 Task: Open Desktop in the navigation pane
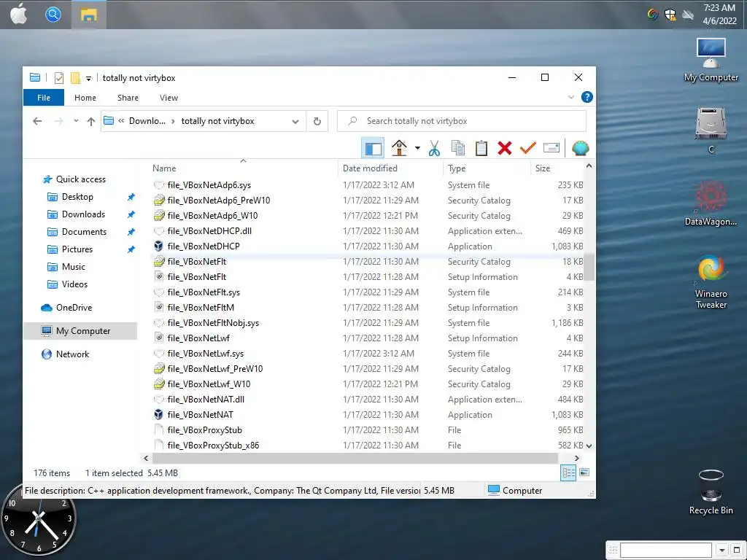[x=77, y=197]
